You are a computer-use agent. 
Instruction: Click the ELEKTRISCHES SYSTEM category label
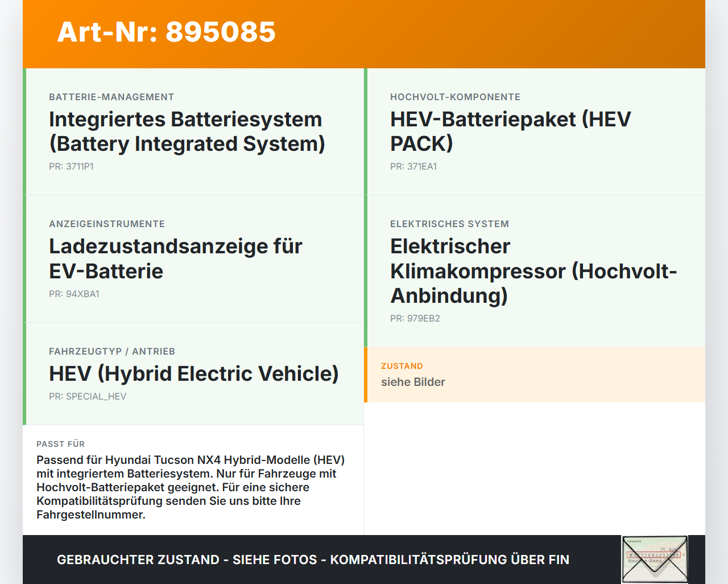449,224
